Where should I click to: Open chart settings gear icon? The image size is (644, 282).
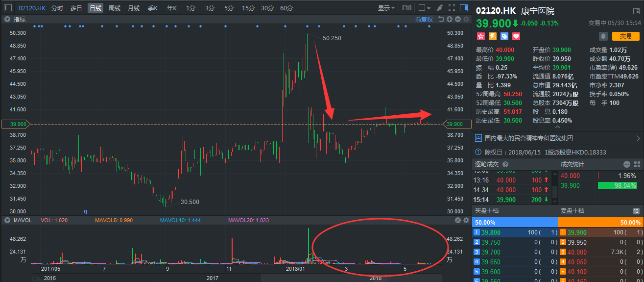466,19
